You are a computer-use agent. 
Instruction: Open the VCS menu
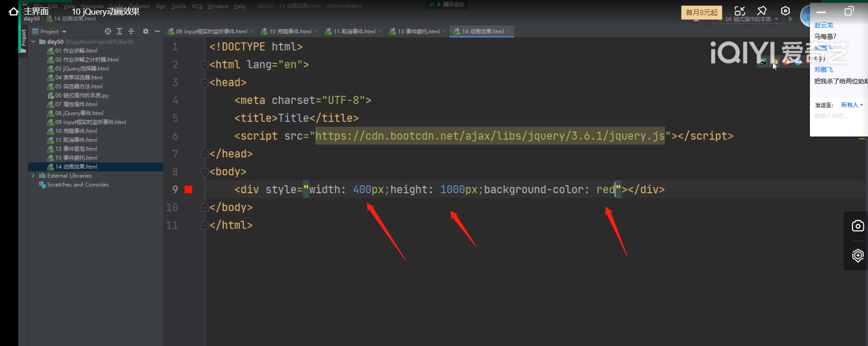pyautogui.click(x=197, y=6)
